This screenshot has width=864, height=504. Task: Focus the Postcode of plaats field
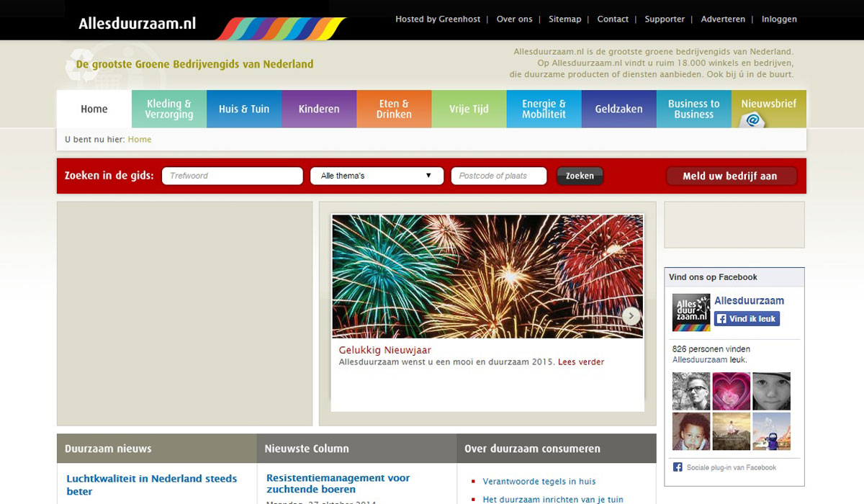pyautogui.click(x=499, y=176)
